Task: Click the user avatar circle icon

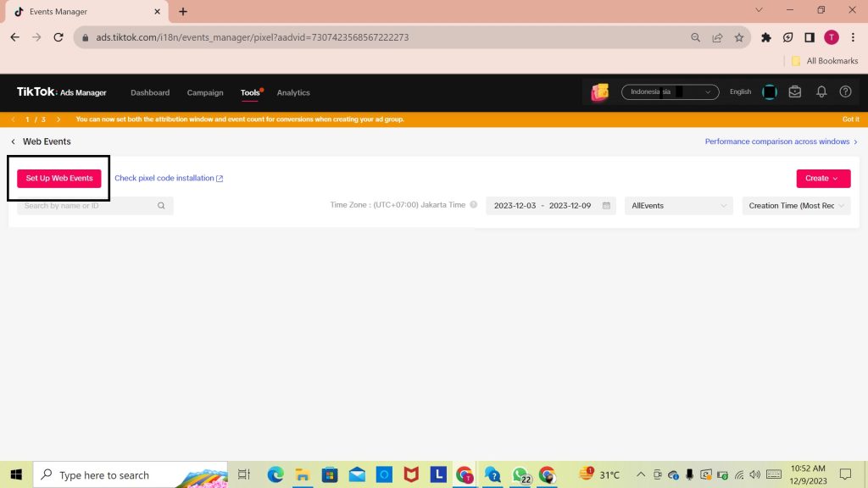Action: pyautogui.click(x=769, y=92)
